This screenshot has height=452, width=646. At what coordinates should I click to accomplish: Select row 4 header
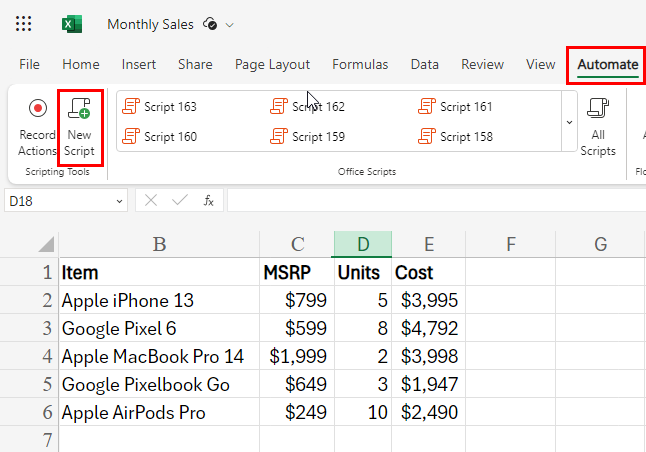(29, 356)
